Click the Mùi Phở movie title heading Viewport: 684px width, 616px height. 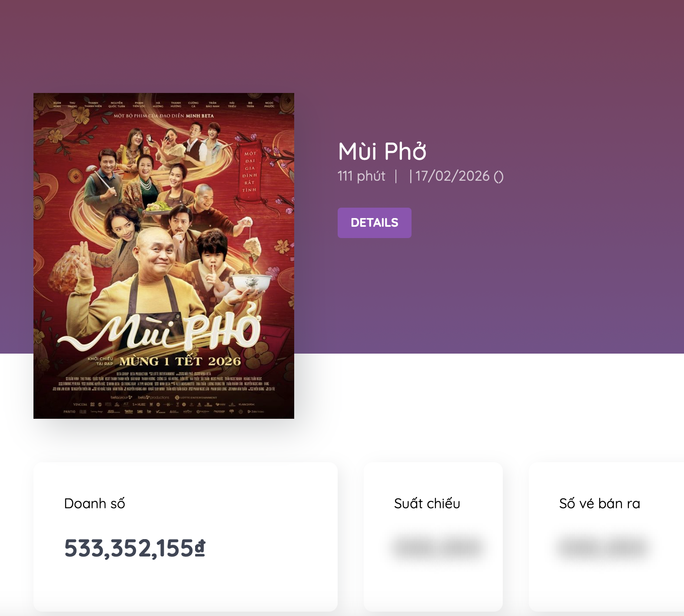382,151
